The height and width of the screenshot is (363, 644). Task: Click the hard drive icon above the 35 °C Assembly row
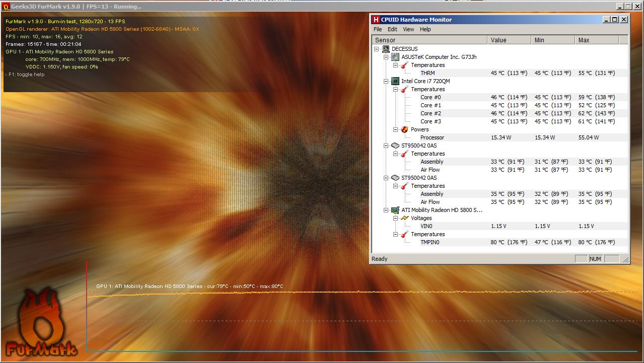(395, 178)
